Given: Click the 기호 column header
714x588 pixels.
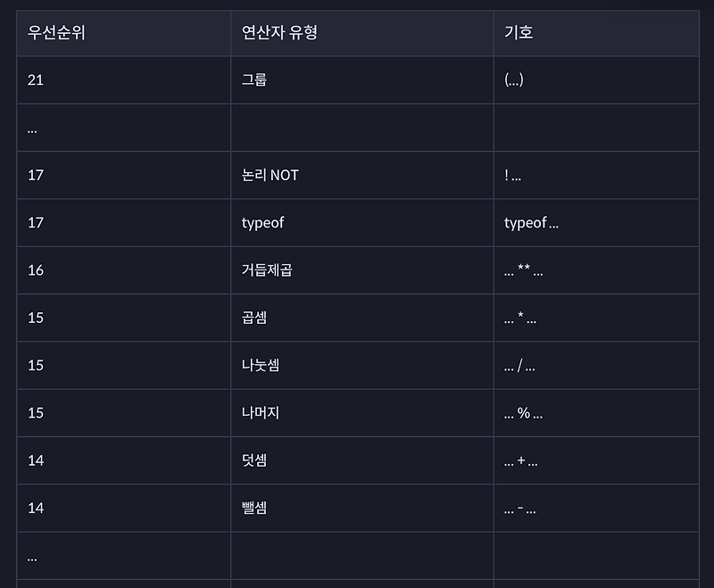Looking at the screenshot, I should point(596,33).
